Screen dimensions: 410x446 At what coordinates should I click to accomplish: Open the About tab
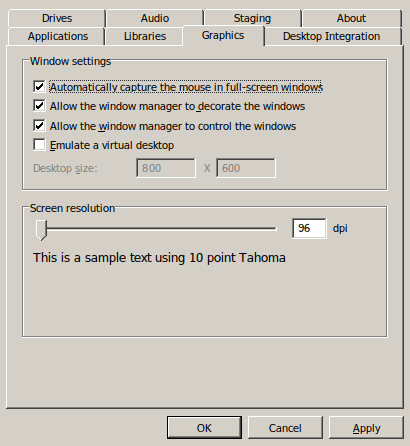coord(351,18)
